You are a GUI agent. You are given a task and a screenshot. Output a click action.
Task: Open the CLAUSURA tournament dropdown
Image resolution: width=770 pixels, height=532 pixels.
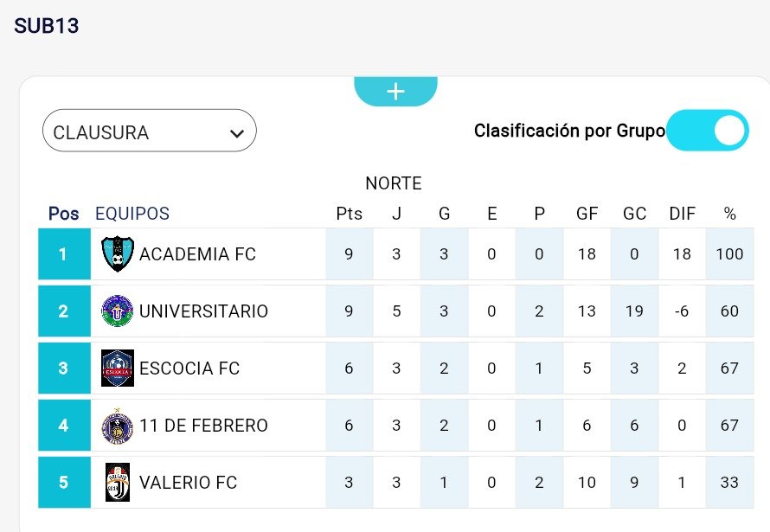tap(138, 133)
